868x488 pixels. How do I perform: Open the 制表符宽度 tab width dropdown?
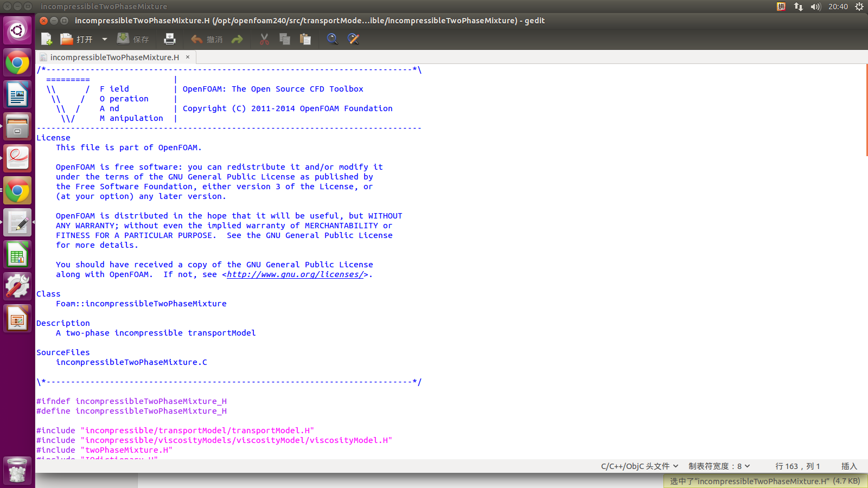coord(719,466)
